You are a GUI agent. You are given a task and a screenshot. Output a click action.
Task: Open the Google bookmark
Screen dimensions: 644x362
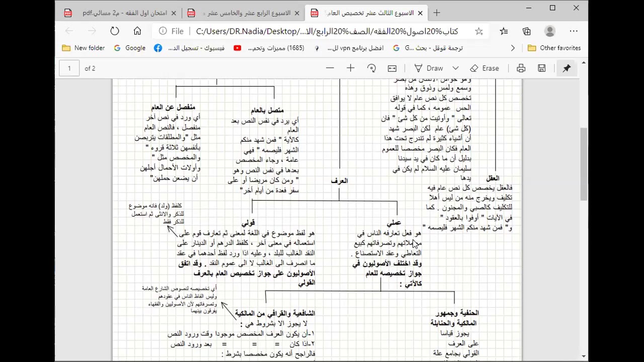pyautogui.click(x=130, y=48)
